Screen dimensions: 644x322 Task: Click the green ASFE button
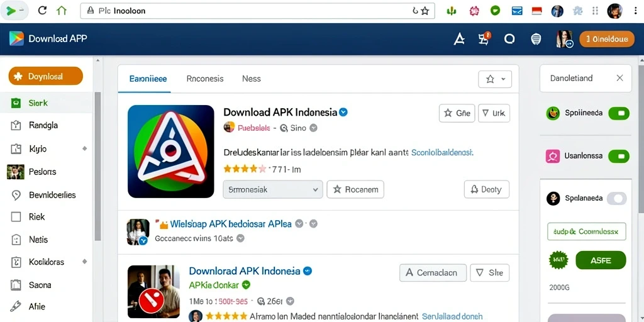coord(601,260)
